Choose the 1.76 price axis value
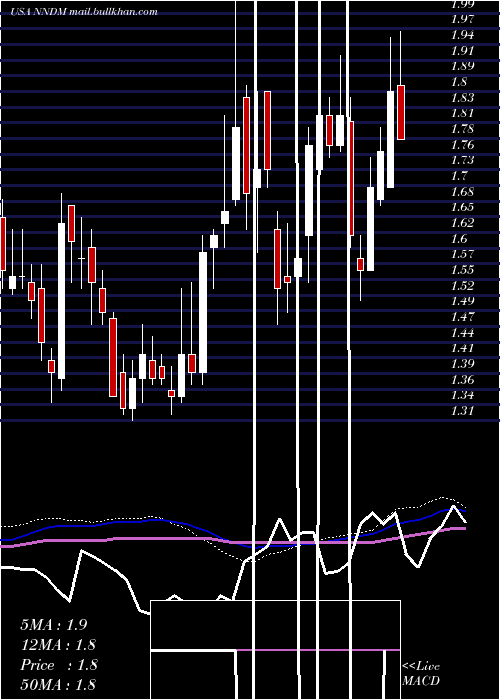The height and width of the screenshot is (700, 500). click(462, 145)
